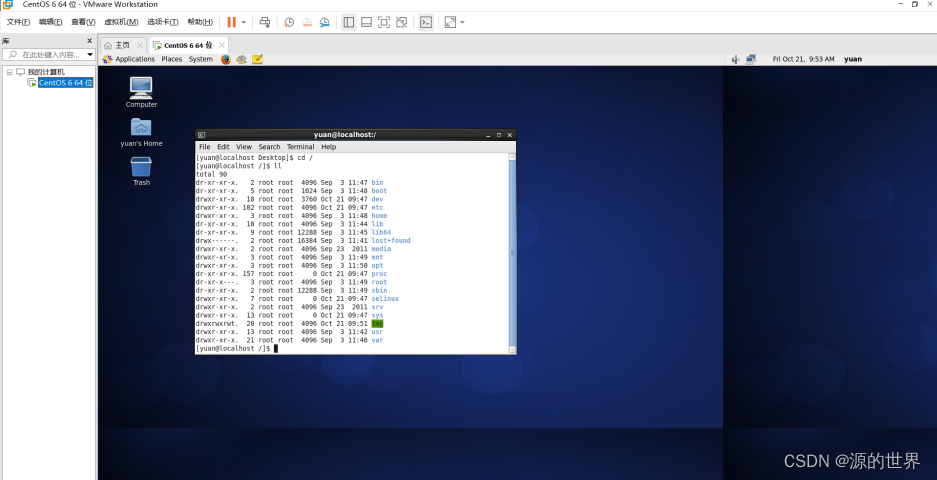
Task: Pause the virtual machine with the orange pause icon
Action: [x=231, y=22]
